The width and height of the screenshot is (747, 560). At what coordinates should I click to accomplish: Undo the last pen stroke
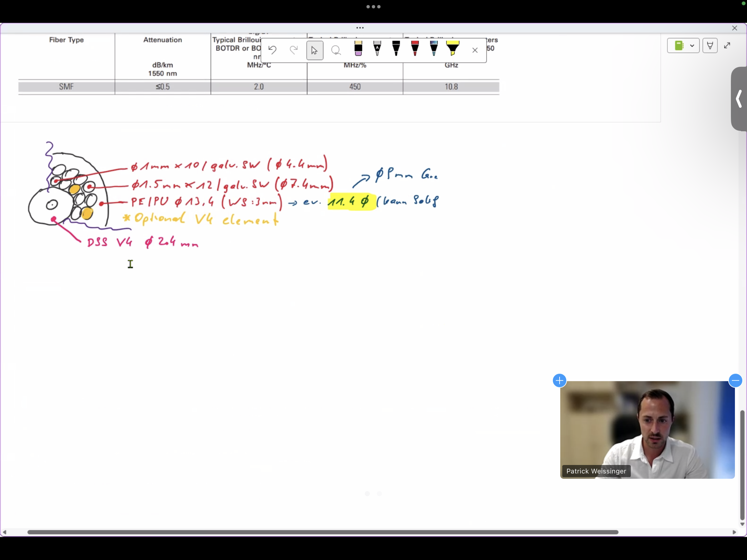(272, 50)
